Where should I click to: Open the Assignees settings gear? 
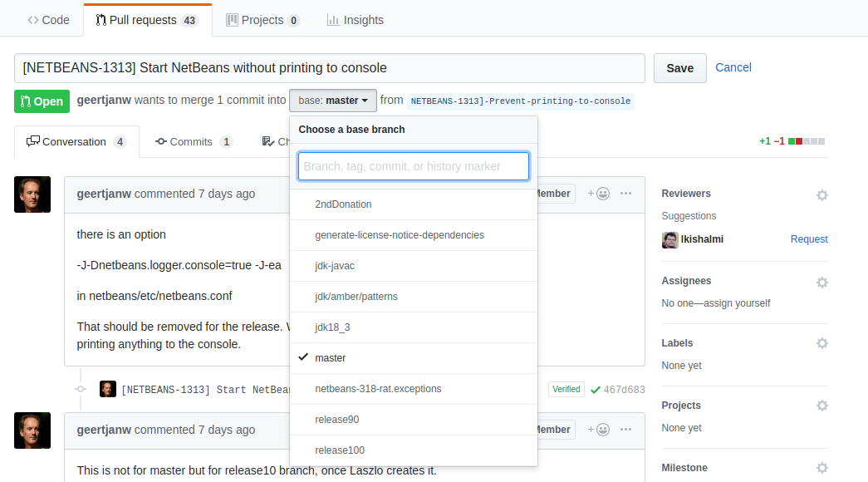pos(822,282)
